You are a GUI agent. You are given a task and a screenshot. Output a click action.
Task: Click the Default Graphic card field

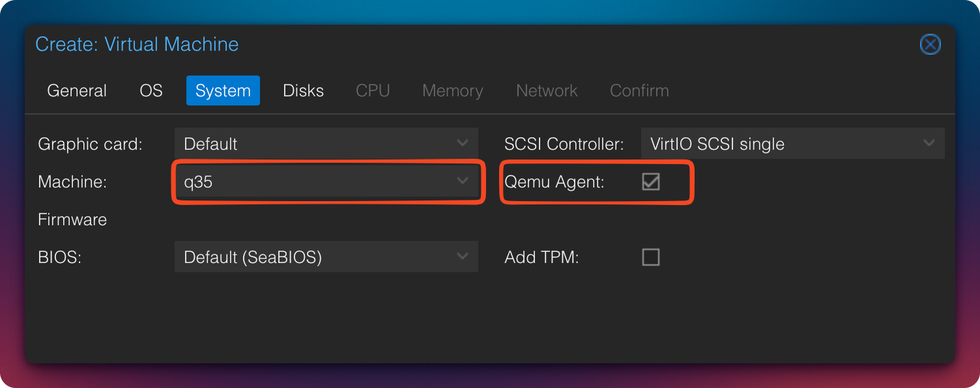[x=211, y=144]
